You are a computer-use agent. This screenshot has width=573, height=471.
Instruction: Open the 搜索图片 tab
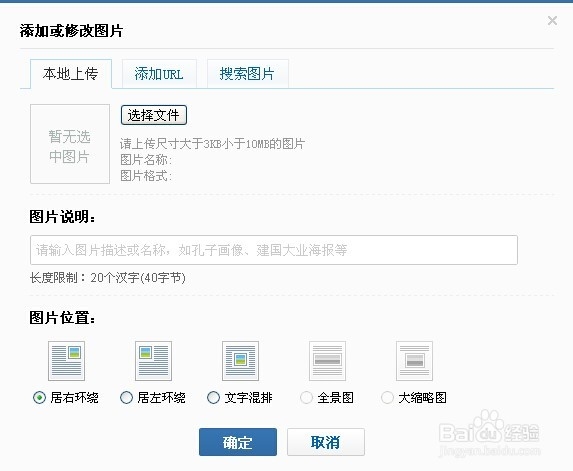click(248, 74)
